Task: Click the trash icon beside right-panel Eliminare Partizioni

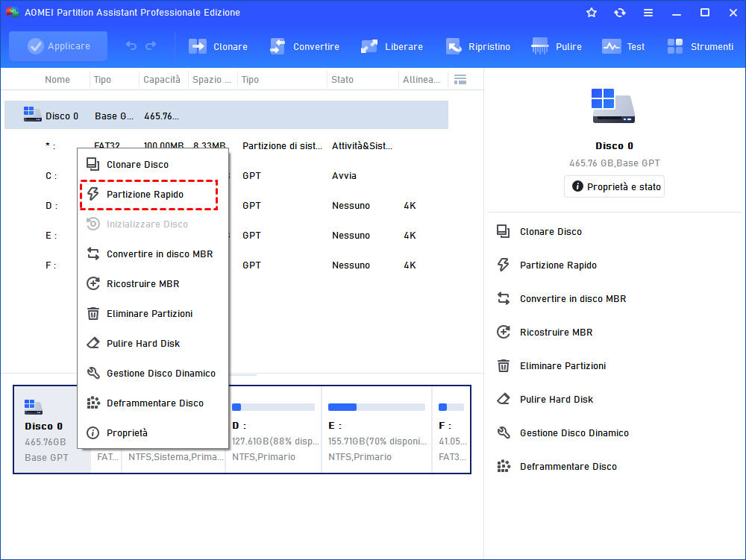Action: click(x=504, y=365)
